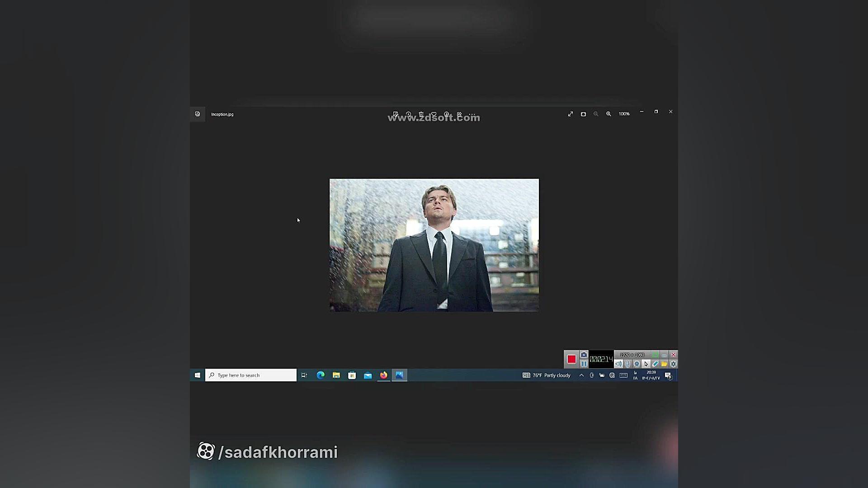Toggle speaker audio capture in recorder
This screenshot has height=488, width=868.
click(618, 364)
